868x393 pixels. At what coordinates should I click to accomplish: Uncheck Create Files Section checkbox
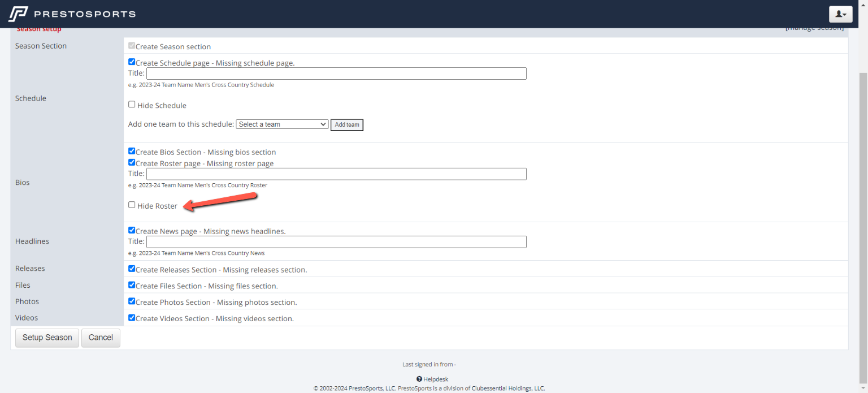click(x=132, y=285)
